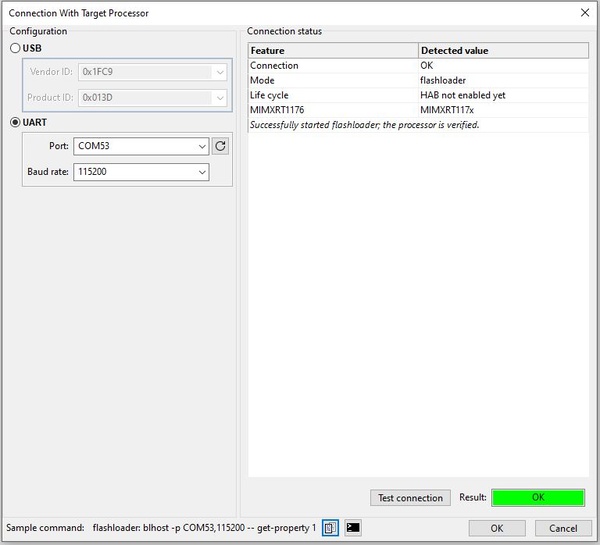This screenshot has height=545, width=600.
Task: Close the Connection With Target Processor dialog
Action: tap(584, 12)
